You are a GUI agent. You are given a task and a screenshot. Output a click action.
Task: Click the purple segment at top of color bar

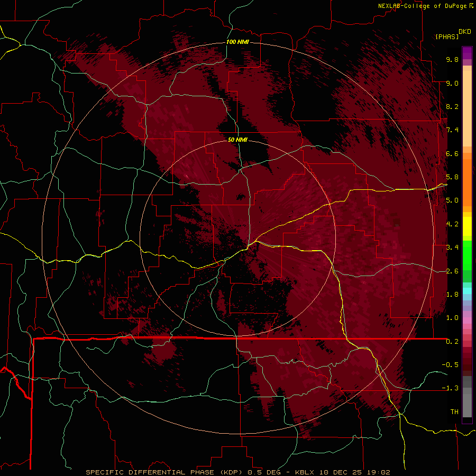pos(467,53)
